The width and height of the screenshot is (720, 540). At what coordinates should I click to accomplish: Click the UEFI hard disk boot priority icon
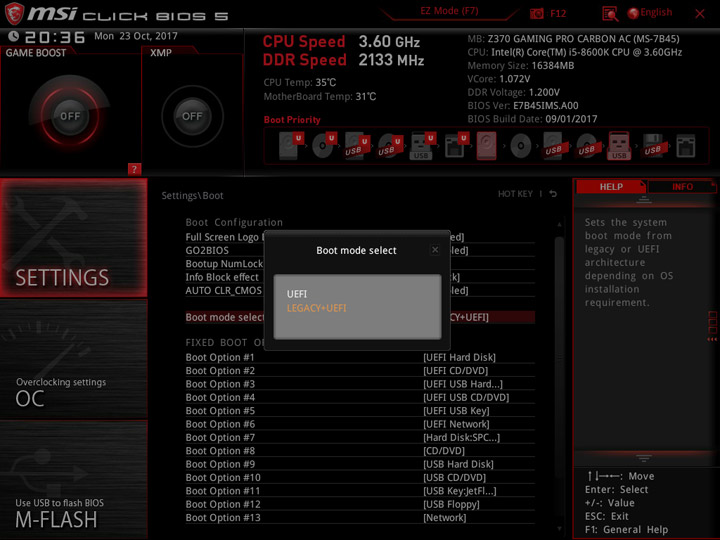click(x=291, y=146)
